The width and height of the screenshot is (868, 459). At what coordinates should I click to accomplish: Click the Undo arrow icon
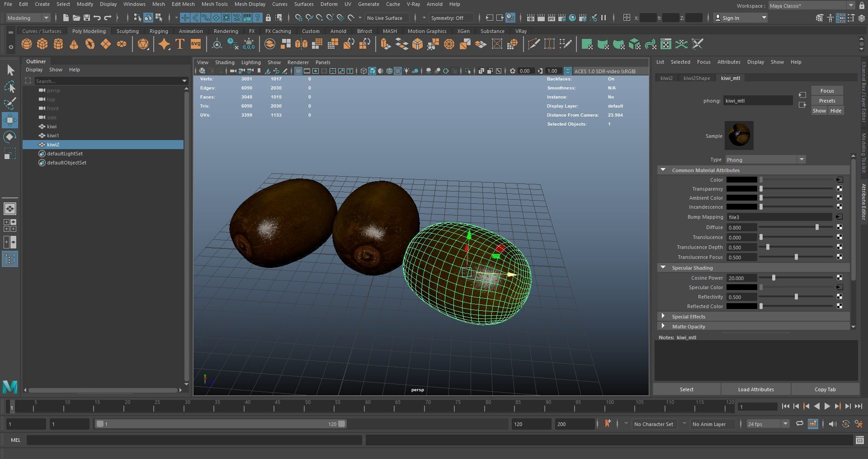97,18
